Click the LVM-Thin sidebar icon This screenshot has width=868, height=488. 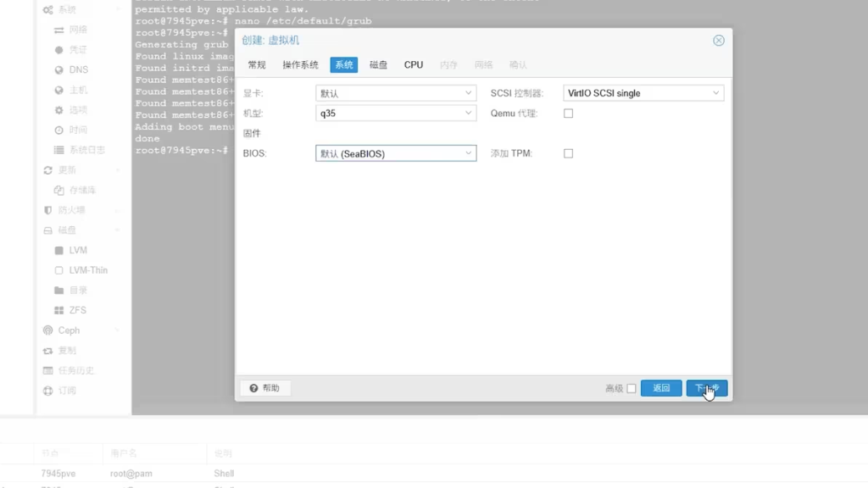pos(59,271)
